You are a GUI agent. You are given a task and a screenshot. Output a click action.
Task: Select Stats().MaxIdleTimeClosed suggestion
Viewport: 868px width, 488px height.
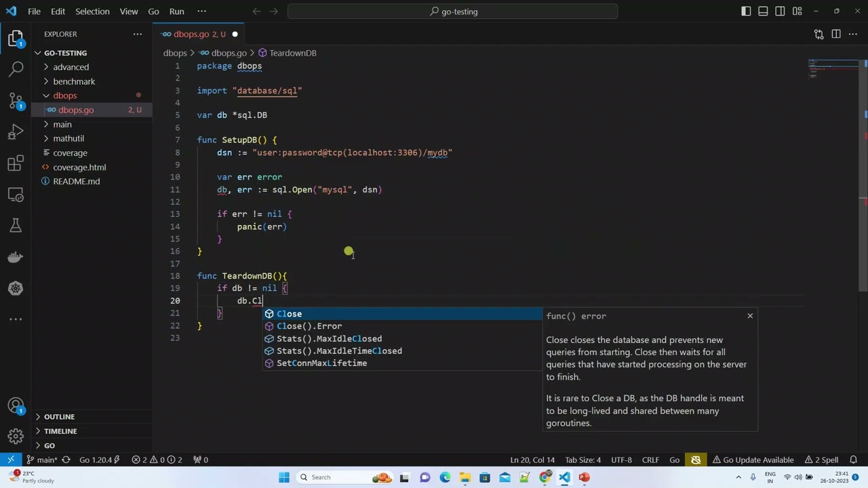[x=403, y=350]
